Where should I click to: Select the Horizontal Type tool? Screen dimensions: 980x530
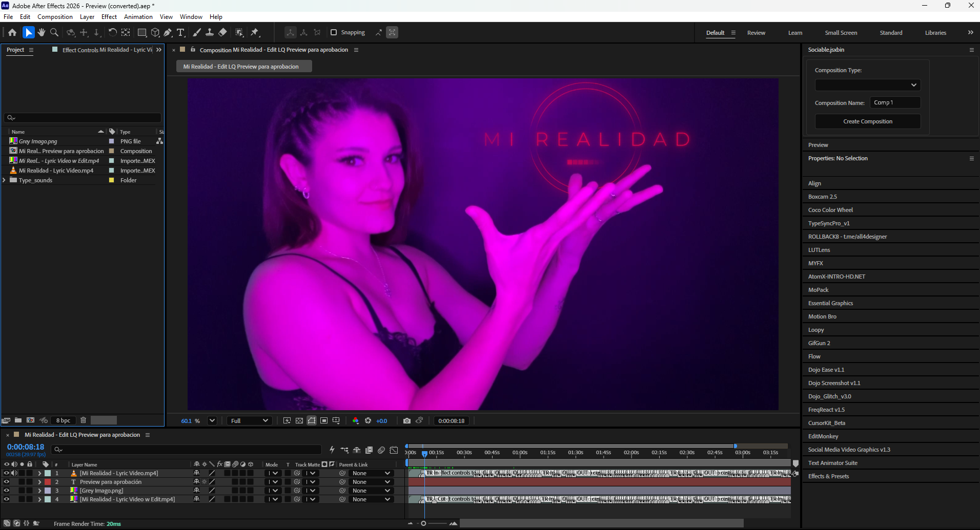(x=180, y=32)
